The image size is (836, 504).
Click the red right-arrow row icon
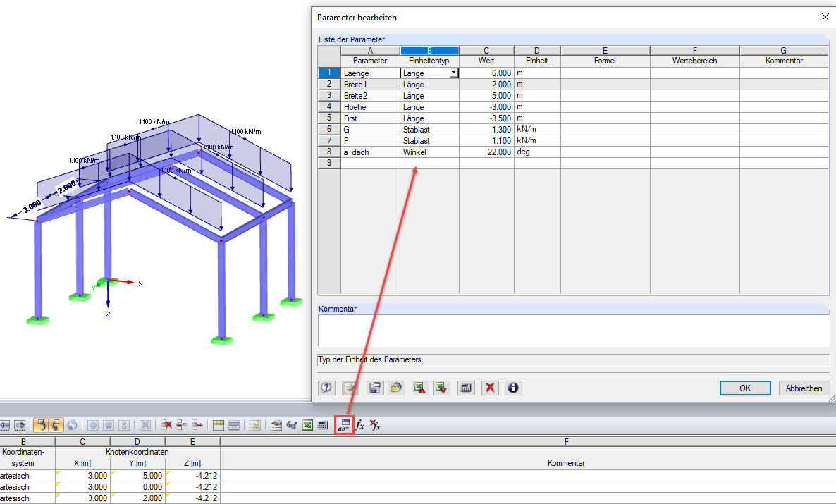pos(197,425)
